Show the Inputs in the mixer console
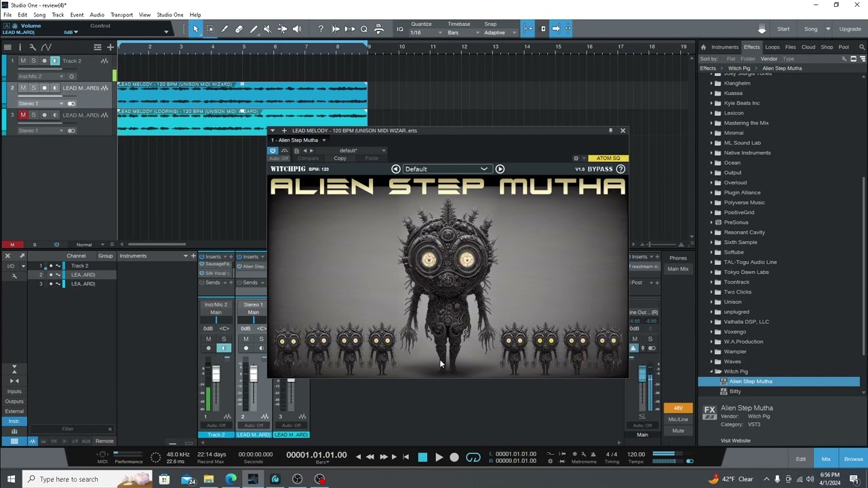The height and width of the screenshot is (488, 868). (x=14, y=391)
